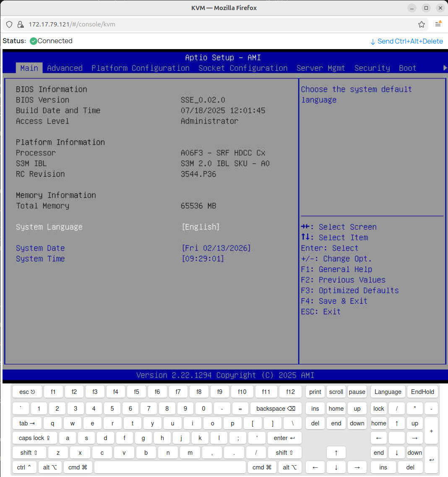Open the System Language English option

(201, 227)
